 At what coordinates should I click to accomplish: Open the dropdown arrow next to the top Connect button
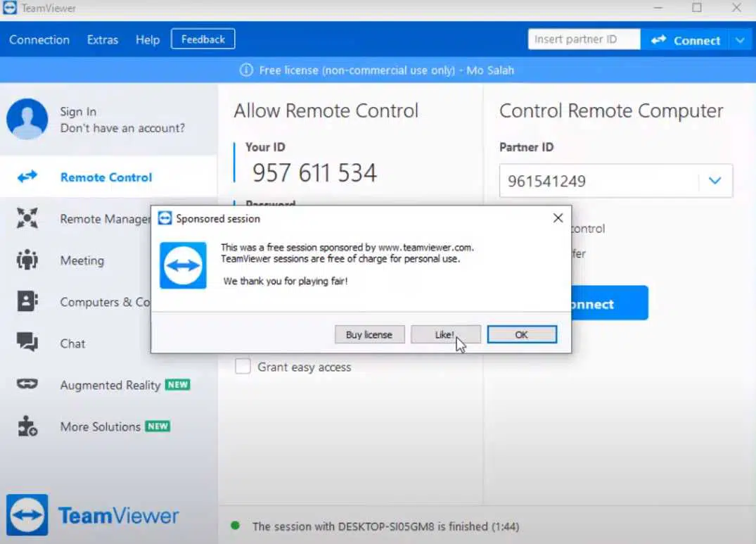pyautogui.click(x=741, y=41)
